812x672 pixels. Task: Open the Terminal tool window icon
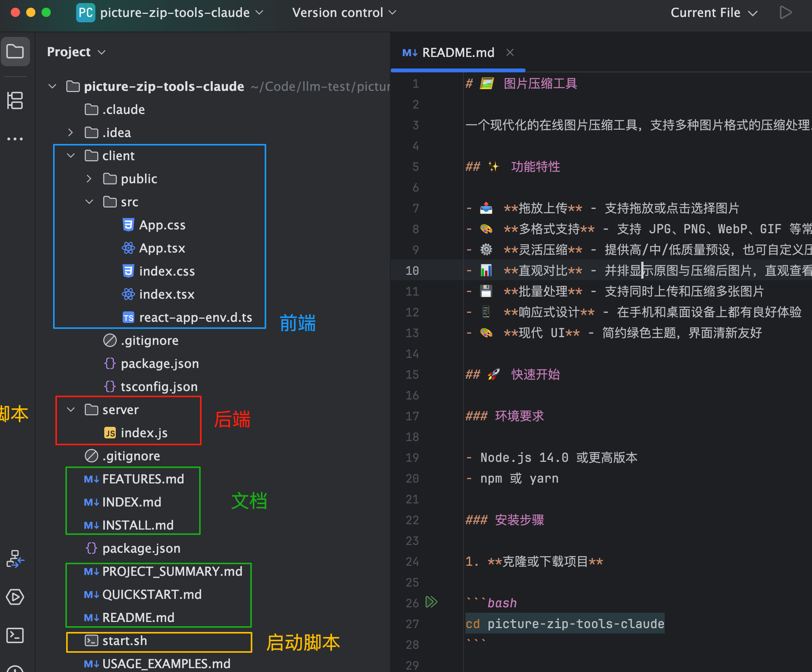pos(15,635)
